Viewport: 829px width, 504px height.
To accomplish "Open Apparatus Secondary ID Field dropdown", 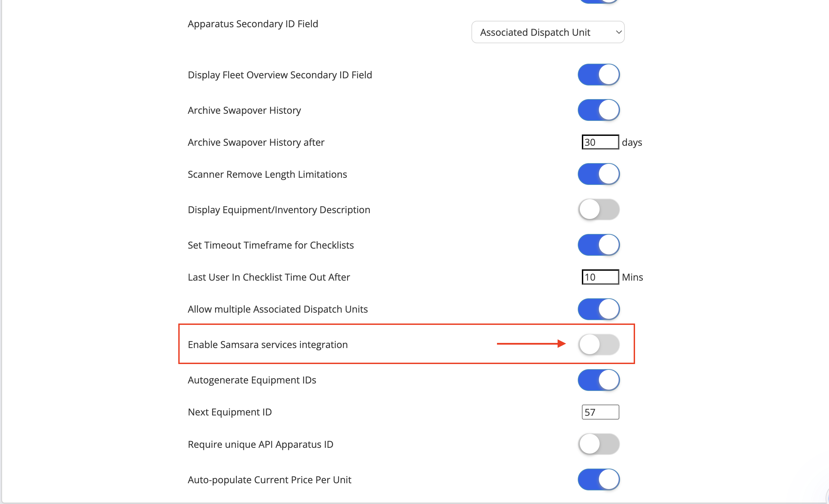I will [548, 32].
